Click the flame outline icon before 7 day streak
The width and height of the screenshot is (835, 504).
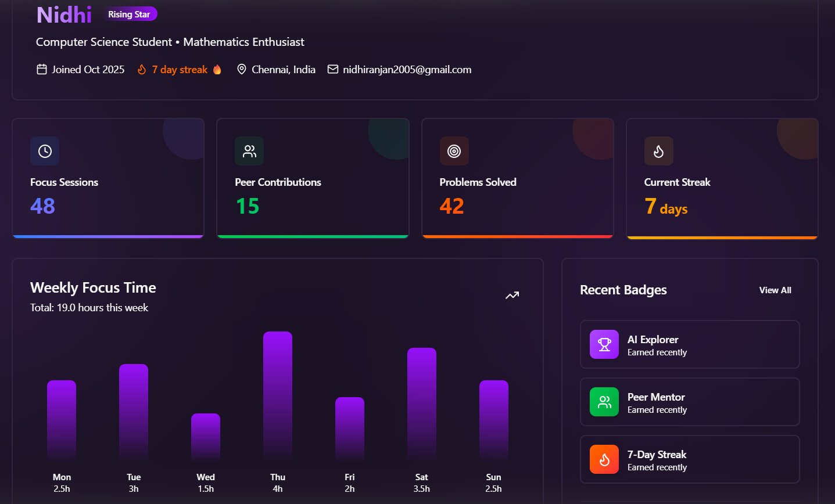142,70
